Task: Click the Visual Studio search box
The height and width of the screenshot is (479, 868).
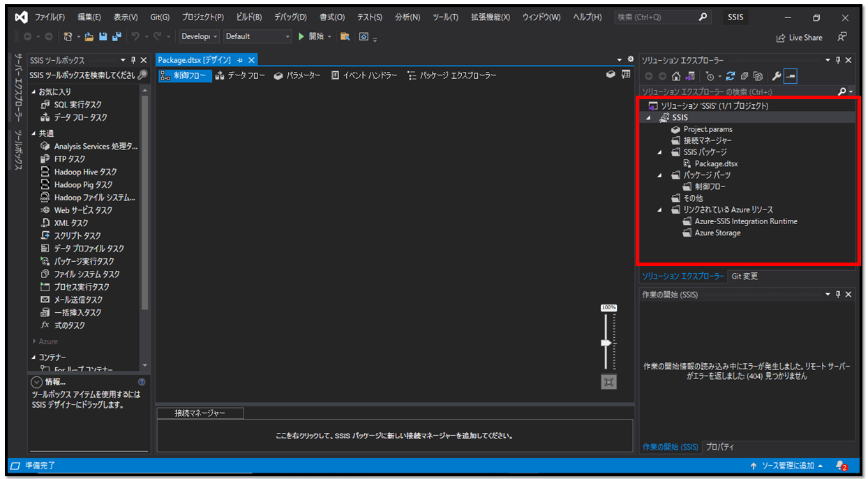Action: point(662,17)
